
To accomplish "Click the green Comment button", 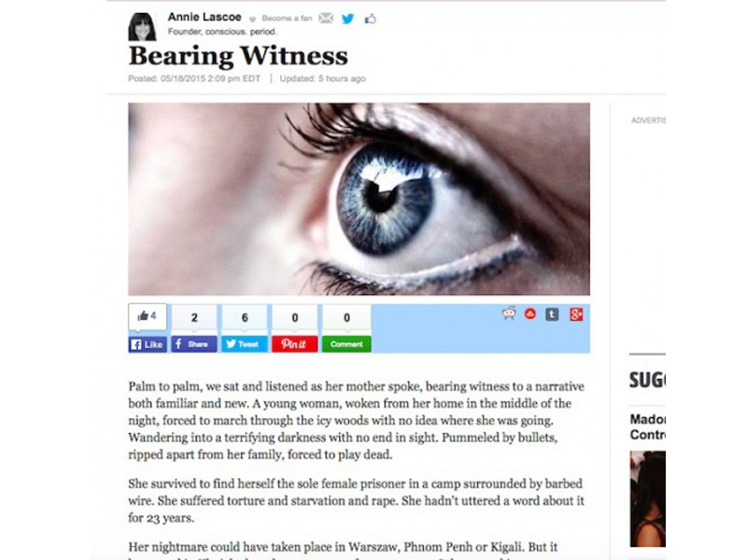I will 346,343.
